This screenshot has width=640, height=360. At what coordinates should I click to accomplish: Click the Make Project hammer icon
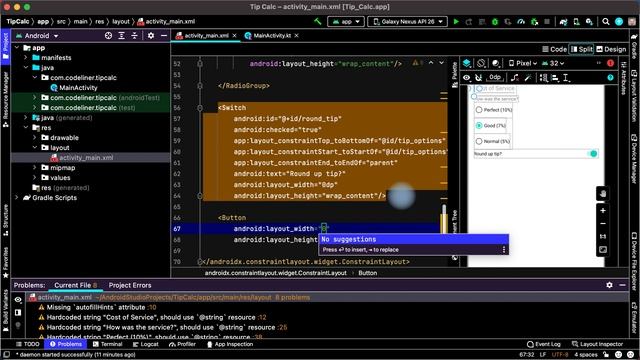tap(318, 22)
